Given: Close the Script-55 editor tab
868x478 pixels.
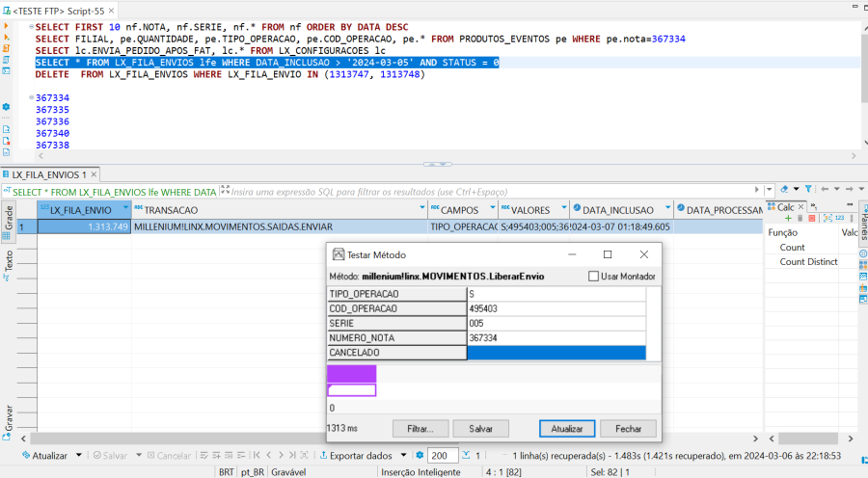Looking at the screenshot, I should pyautogui.click(x=111, y=11).
